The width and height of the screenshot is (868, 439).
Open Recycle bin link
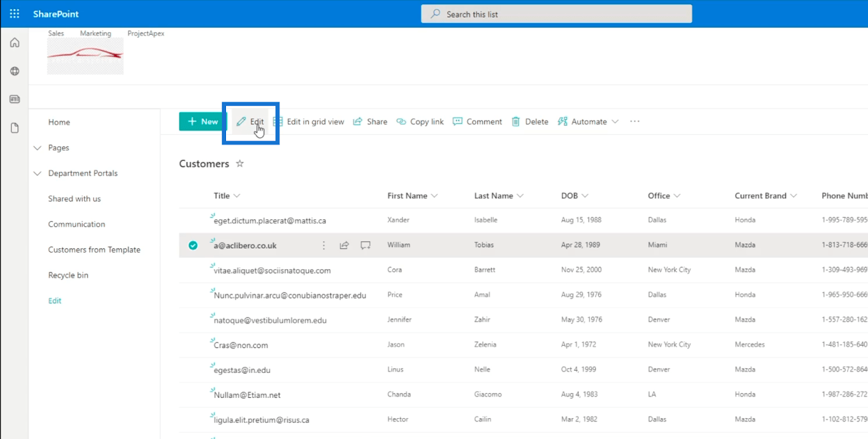point(68,275)
